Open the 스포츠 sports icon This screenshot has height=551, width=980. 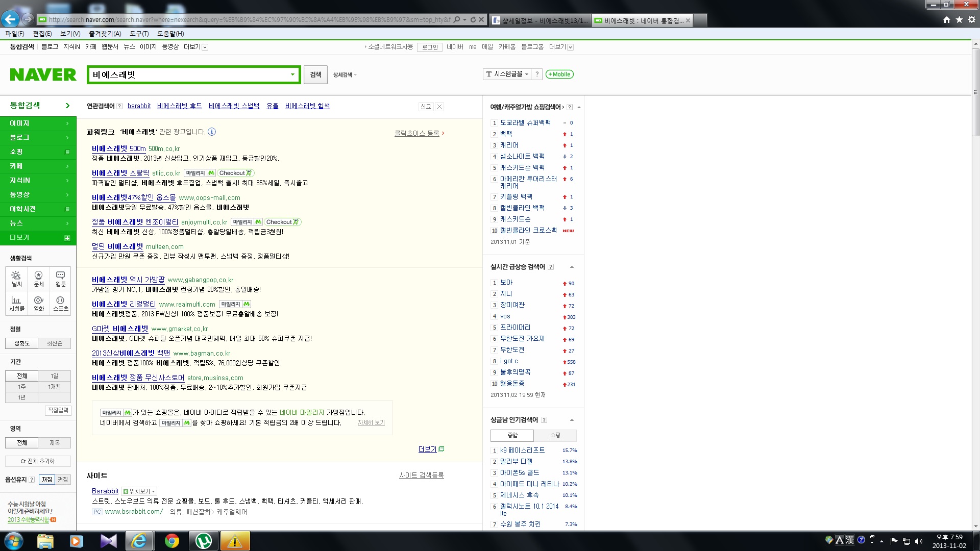[x=60, y=304]
